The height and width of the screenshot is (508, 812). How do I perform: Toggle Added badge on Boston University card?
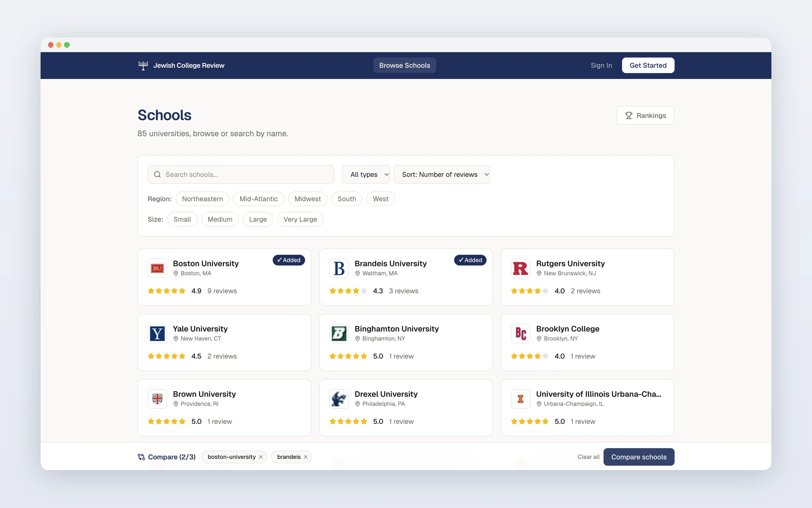(x=289, y=260)
